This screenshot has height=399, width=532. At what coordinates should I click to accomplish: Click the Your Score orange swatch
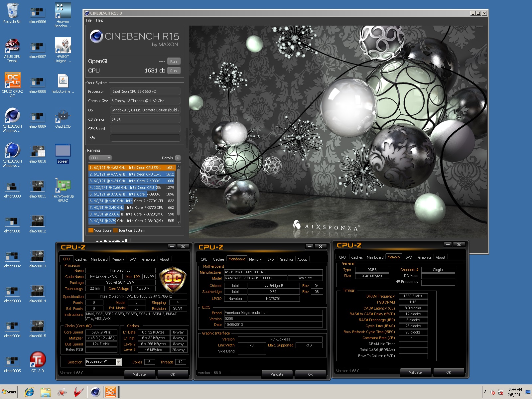(x=91, y=230)
